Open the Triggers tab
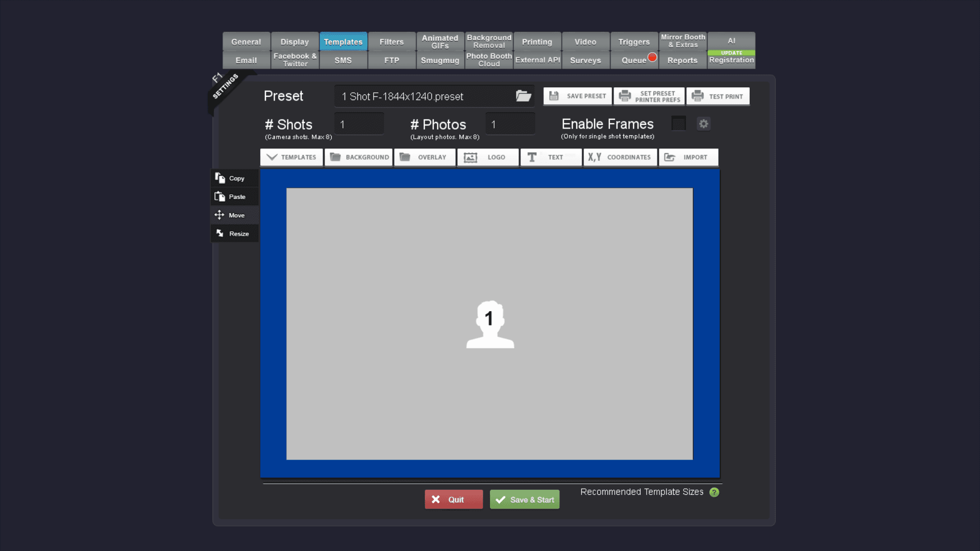980x551 pixels. [634, 41]
